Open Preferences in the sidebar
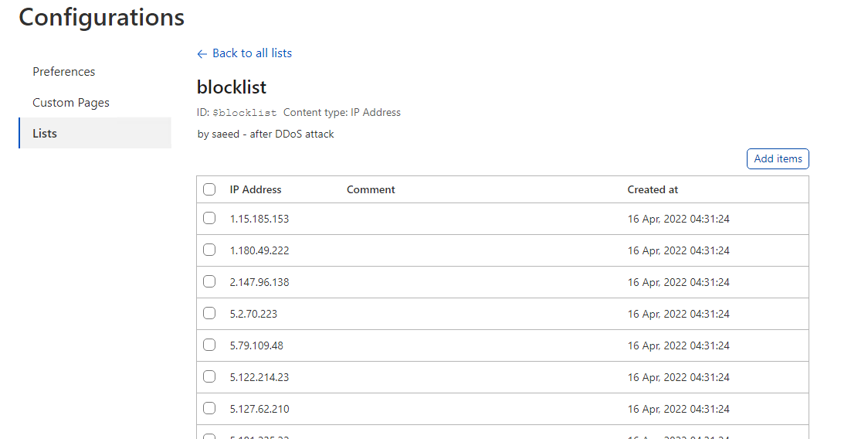868x439 pixels. [64, 72]
